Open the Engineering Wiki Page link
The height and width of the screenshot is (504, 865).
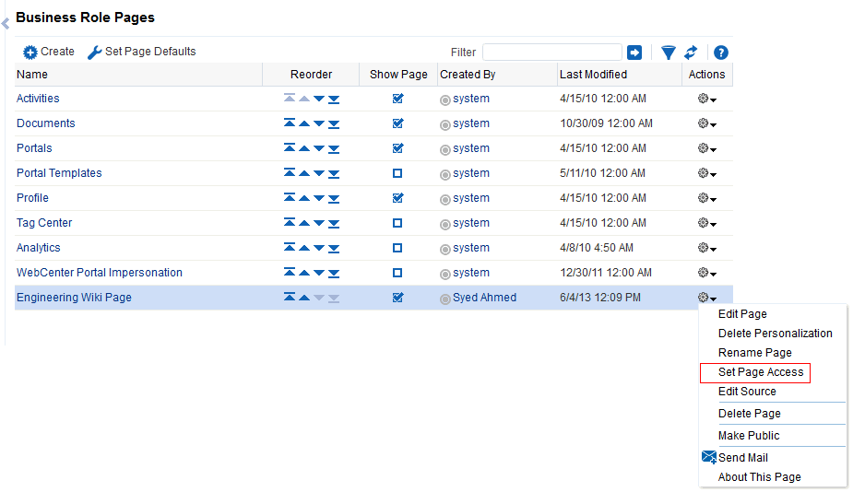(74, 298)
